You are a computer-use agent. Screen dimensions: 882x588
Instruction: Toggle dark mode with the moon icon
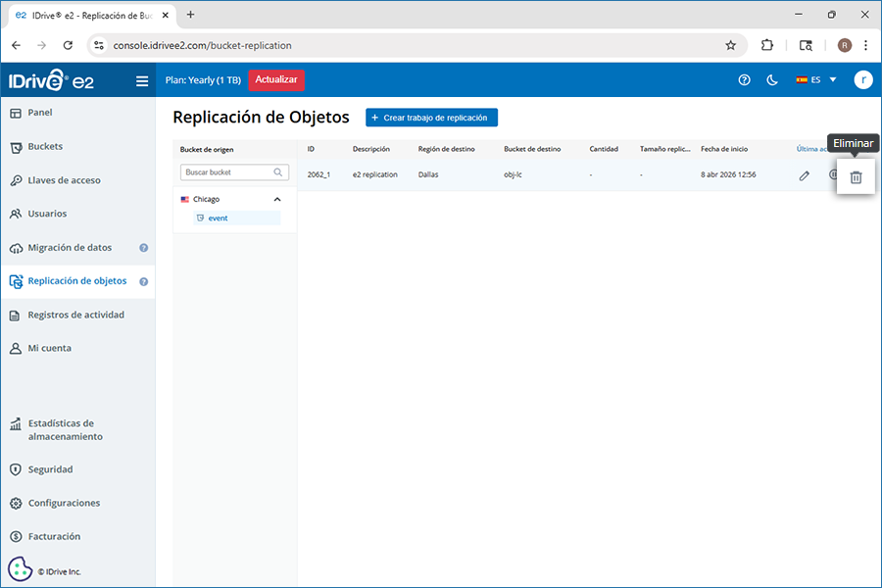[771, 80]
